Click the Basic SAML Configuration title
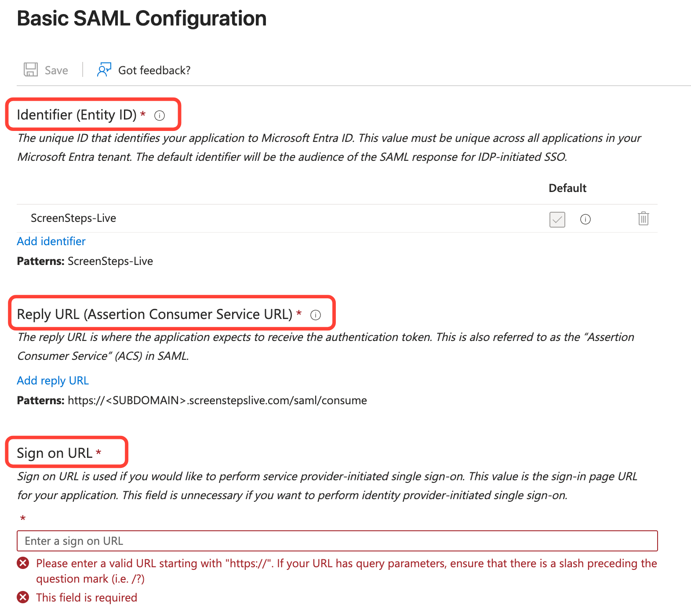This screenshot has width=691, height=616. 142,18
